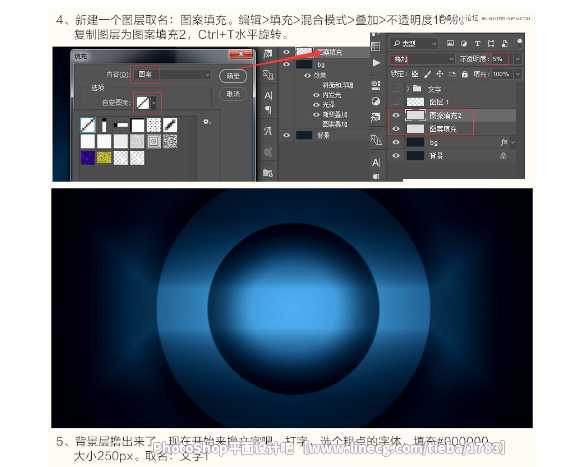Screen dimensions: 561x467
Task: Select the diagonal line pattern swatch in grid
Action: coord(88,125)
